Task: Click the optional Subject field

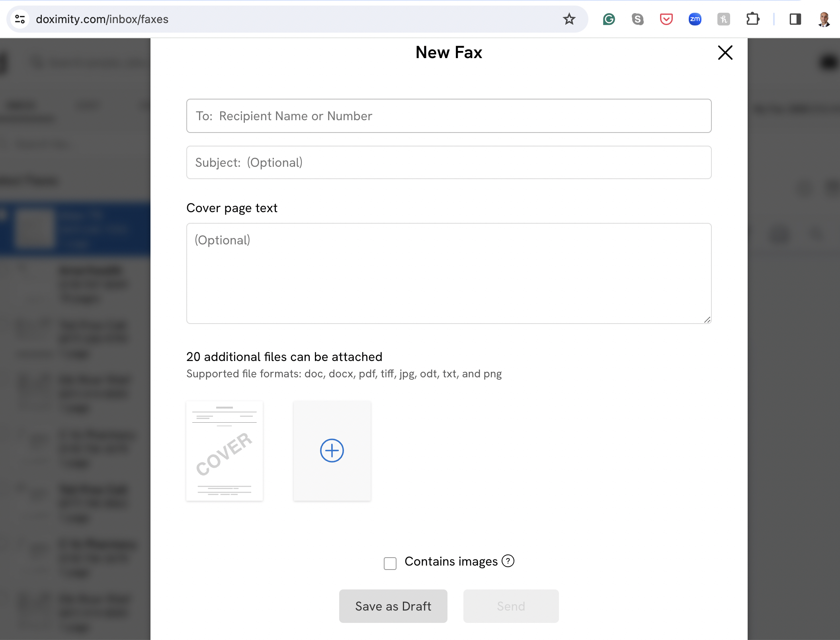Action: (x=448, y=162)
